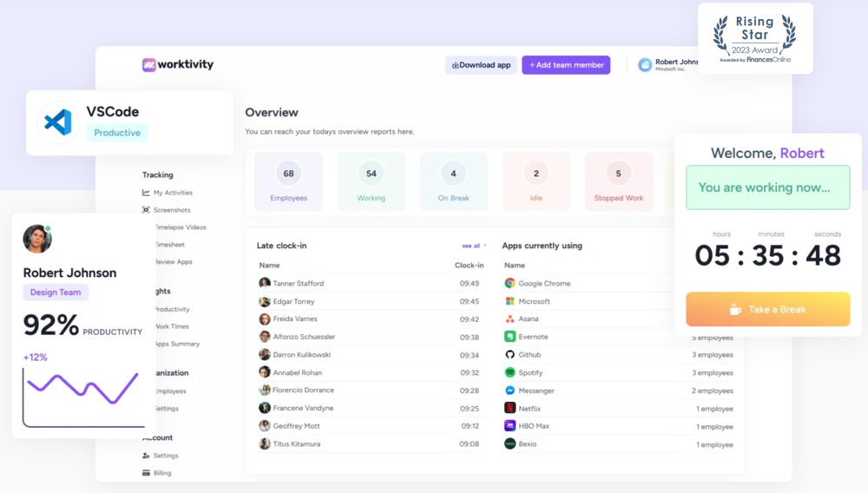Click the HBO Max app icon
Viewport: 868px width, 493px height.
(510, 425)
